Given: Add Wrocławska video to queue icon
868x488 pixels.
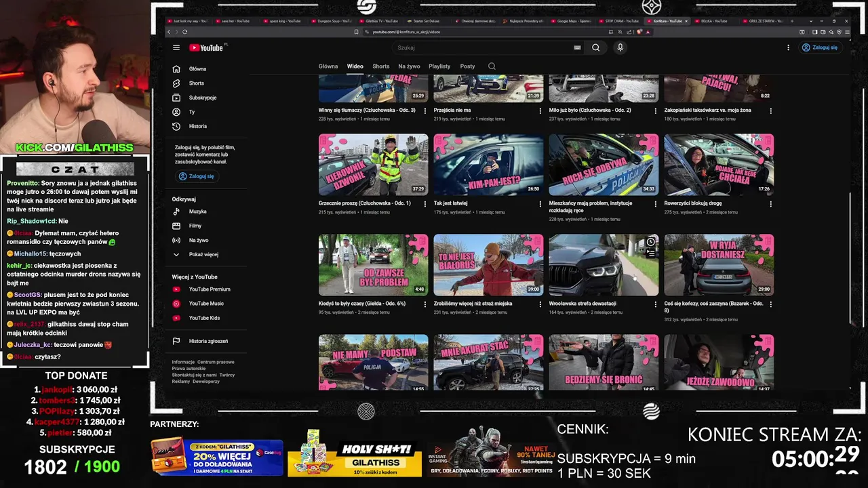Looking at the screenshot, I should 651,253.
